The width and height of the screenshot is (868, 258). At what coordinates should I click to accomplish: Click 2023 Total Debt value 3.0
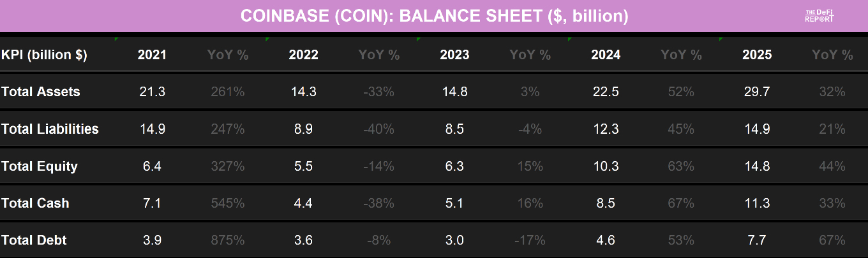click(454, 240)
